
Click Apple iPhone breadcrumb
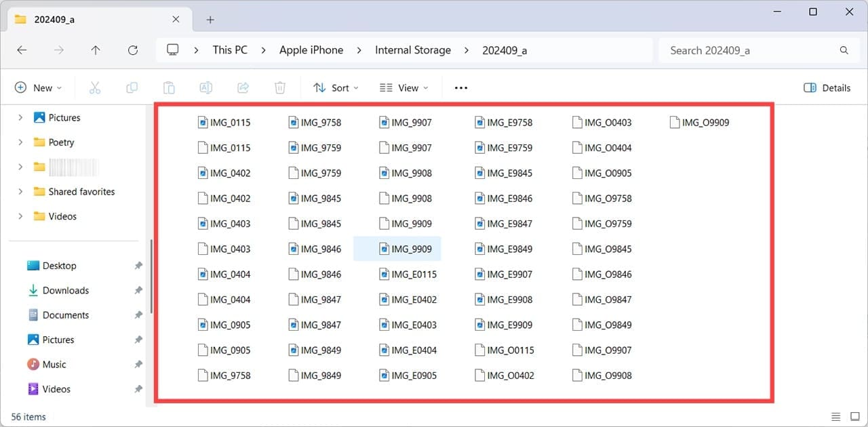[311, 50]
